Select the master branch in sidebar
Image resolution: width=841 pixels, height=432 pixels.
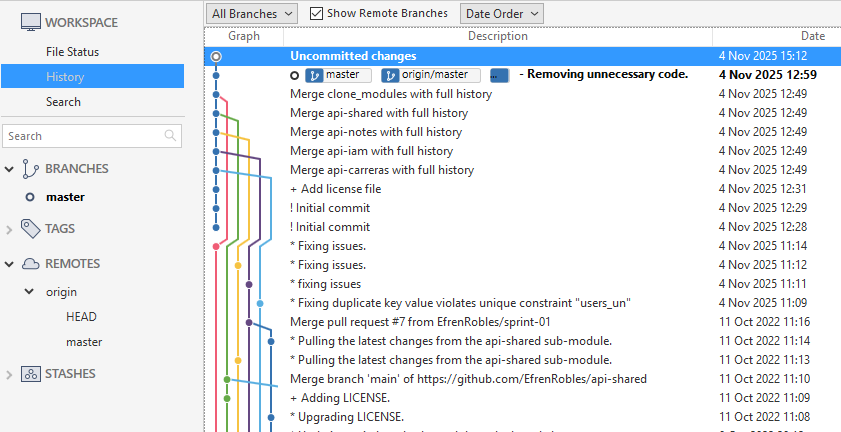[x=65, y=197]
